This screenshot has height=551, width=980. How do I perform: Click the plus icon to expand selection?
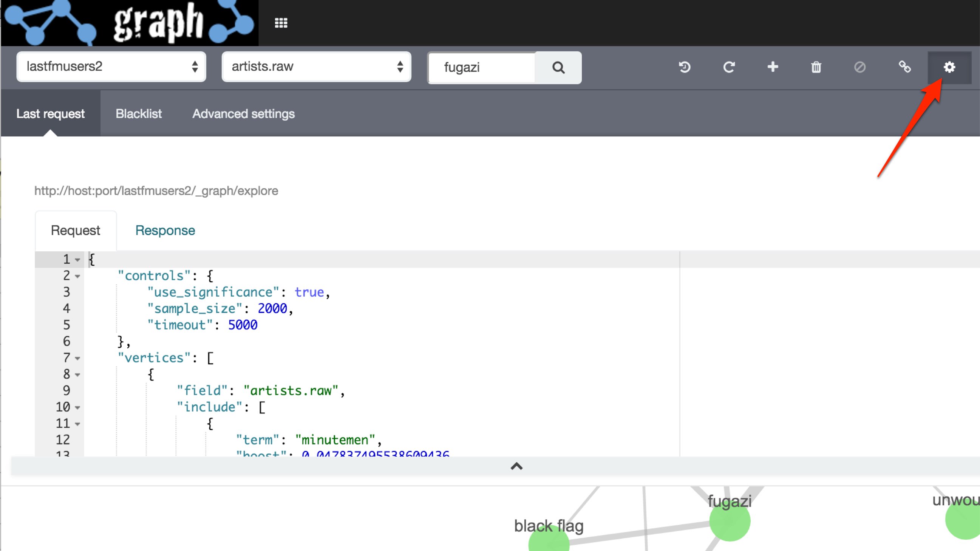pos(773,67)
